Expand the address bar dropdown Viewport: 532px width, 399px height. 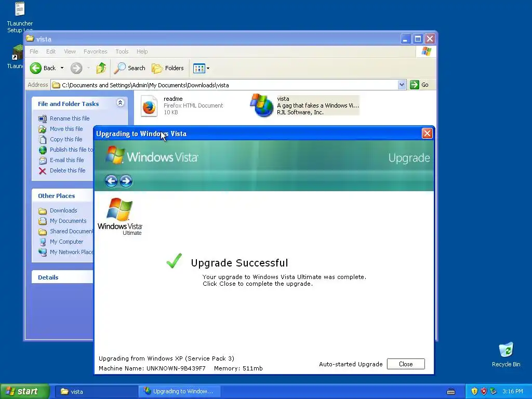(x=402, y=85)
